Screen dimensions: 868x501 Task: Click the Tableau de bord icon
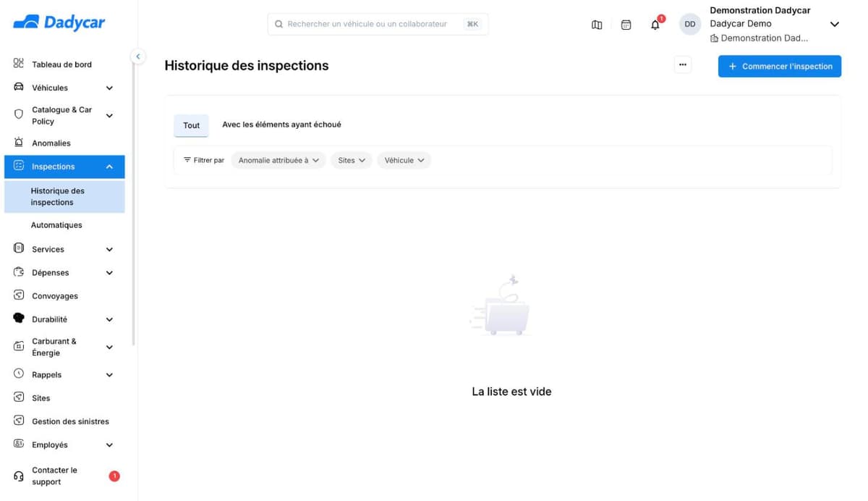click(19, 64)
